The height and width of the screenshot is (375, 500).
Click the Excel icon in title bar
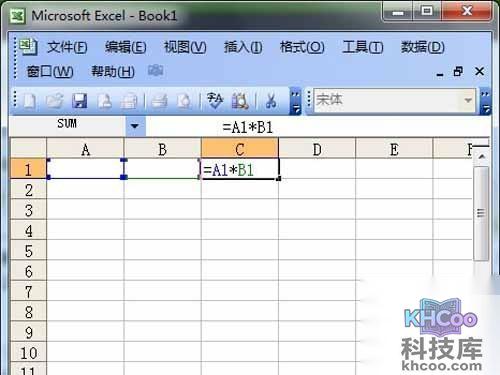point(17,15)
